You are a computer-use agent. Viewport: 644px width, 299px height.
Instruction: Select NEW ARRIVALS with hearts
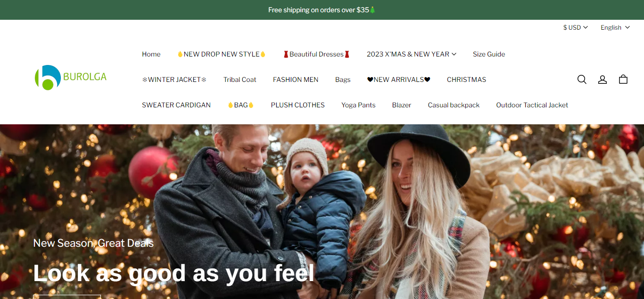(x=399, y=80)
